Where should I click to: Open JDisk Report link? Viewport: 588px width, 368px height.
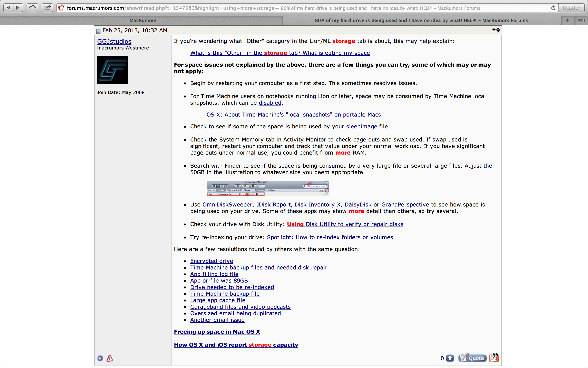273,205
